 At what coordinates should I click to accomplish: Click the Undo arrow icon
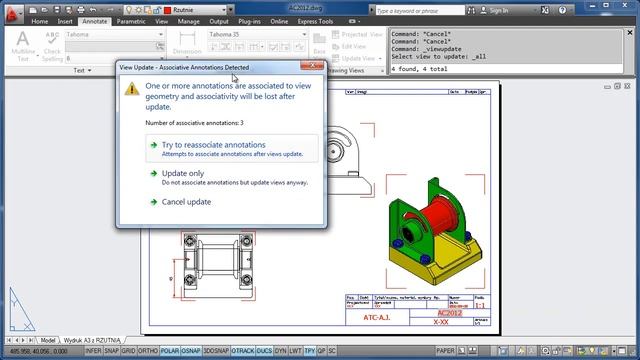(93, 10)
